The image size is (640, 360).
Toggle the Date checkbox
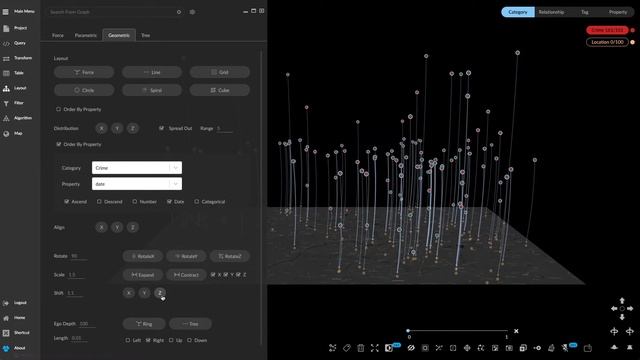(169, 202)
